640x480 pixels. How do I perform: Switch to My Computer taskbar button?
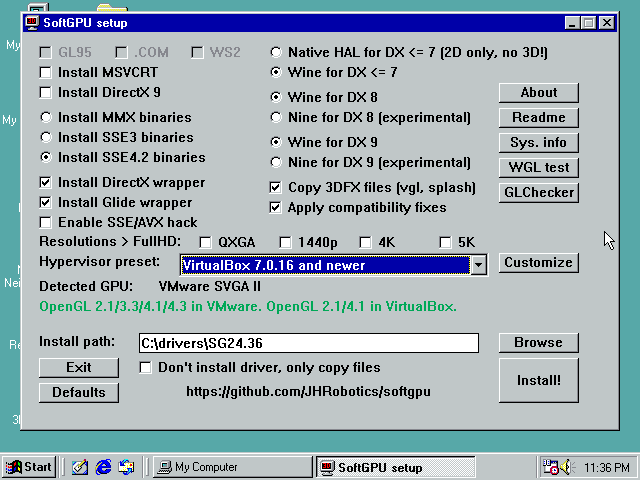pos(233,467)
